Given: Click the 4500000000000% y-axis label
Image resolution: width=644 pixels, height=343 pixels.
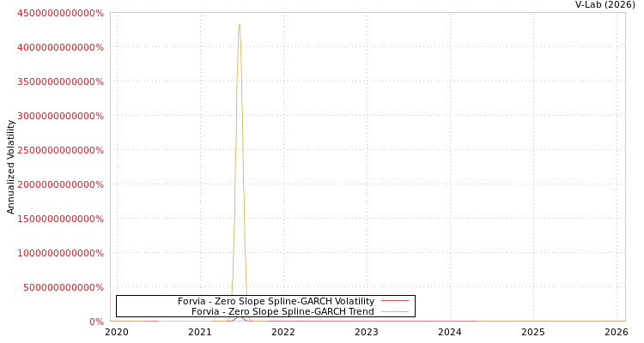Looking at the screenshot, I should tap(61, 13).
